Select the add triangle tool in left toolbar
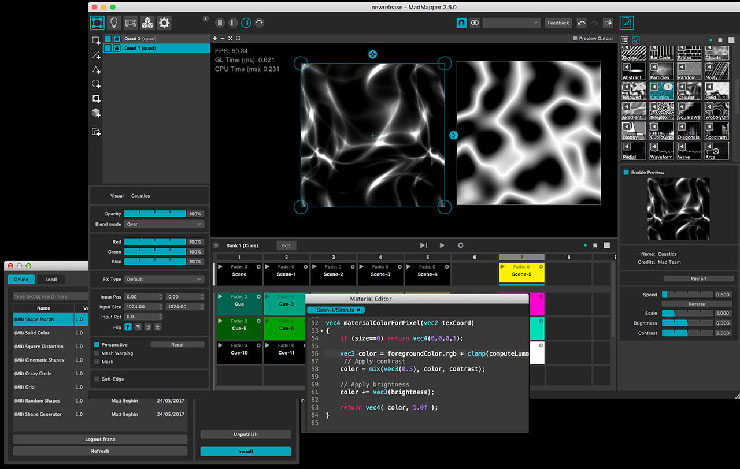Screen dimensions: 740x469 click(96, 70)
